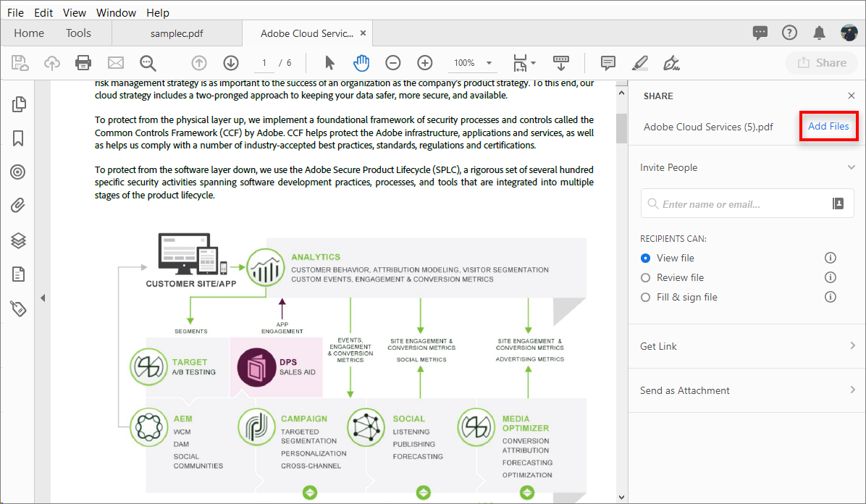The image size is (866, 504).
Task: Select the Review file radio button
Action: (x=645, y=277)
